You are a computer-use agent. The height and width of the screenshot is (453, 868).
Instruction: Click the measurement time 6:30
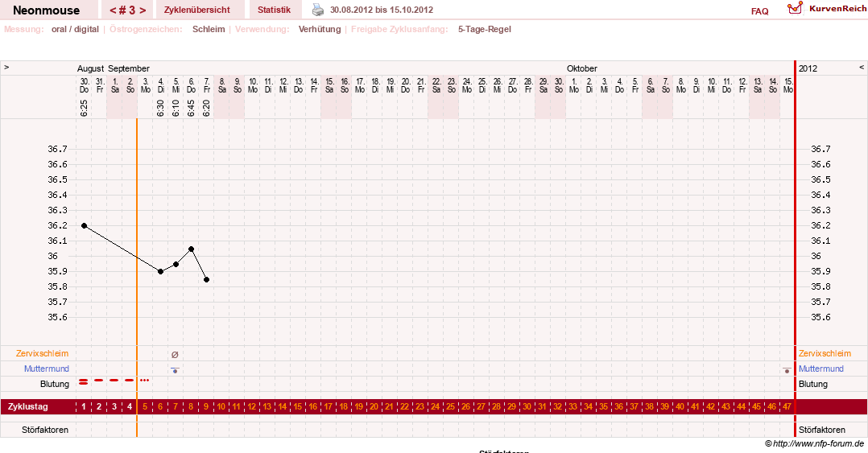tap(160, 108)
